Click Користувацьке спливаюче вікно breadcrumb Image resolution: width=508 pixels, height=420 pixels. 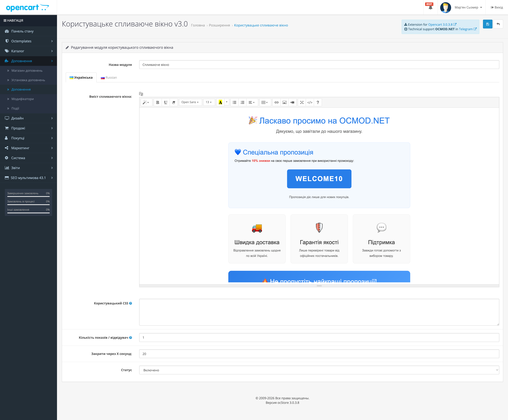(x=261, y=25)
